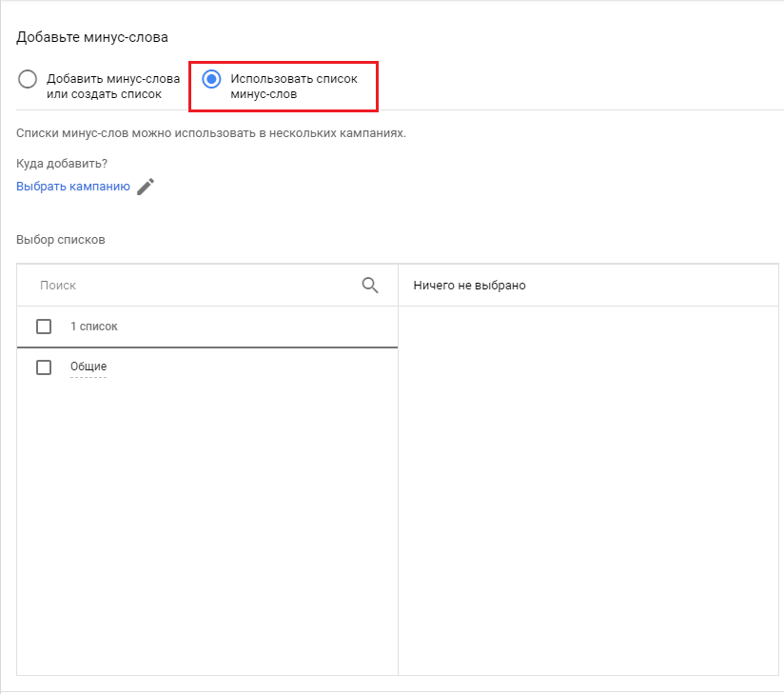784x694 pixels.
Task: Click the 'Куда добавить?' label
Action: tap(62, 164)
